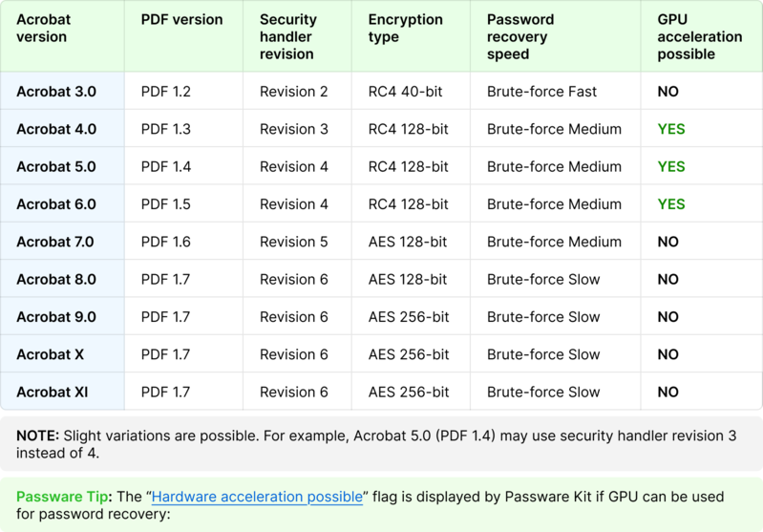Click the Brute-force Fast cell
This screenshot has height=532, width=763.
tap(541, 92)
